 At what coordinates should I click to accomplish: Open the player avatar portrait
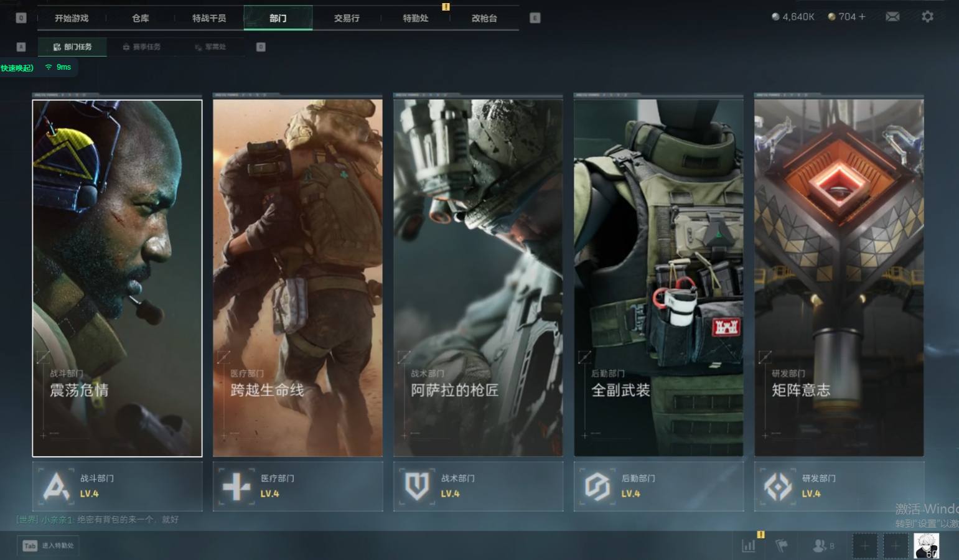pos(926,546)
